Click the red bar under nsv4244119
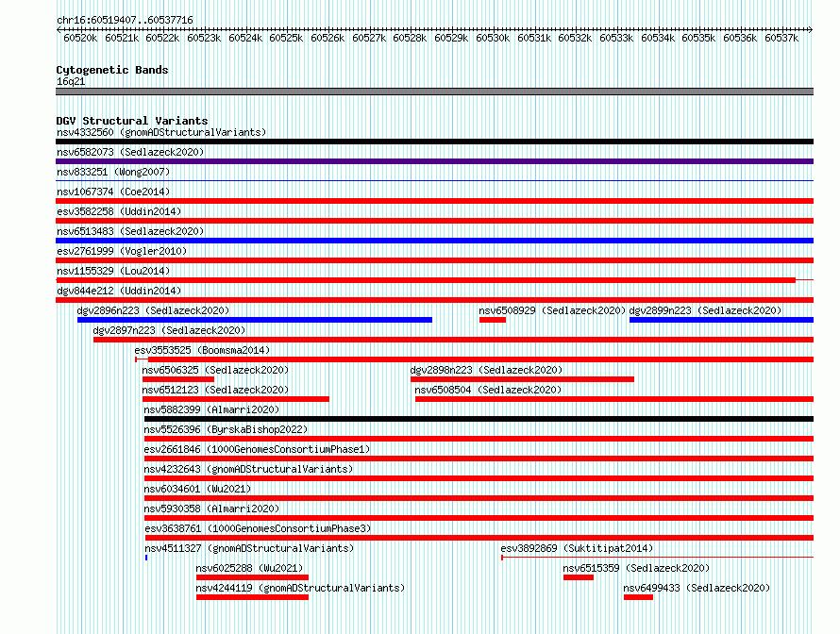840x634 pixels. coord(252,597)
